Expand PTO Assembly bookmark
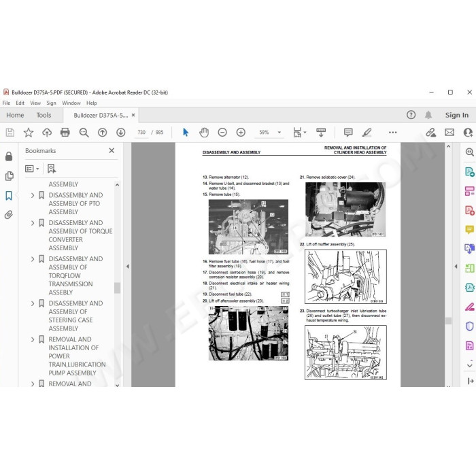This screenshot has width=476, height=476. [33, 195]
